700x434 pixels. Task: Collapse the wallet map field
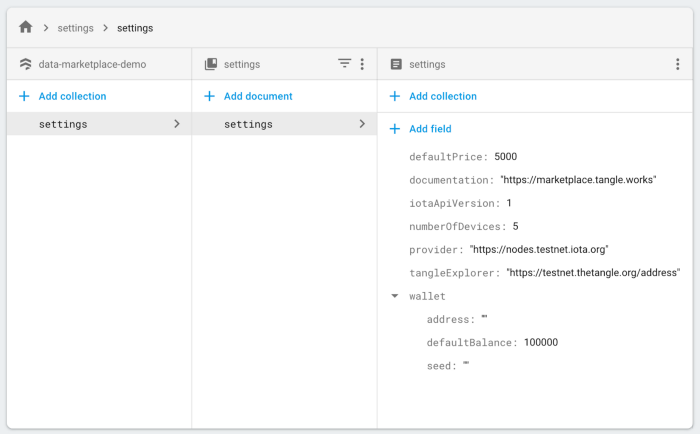pos(395,296)
